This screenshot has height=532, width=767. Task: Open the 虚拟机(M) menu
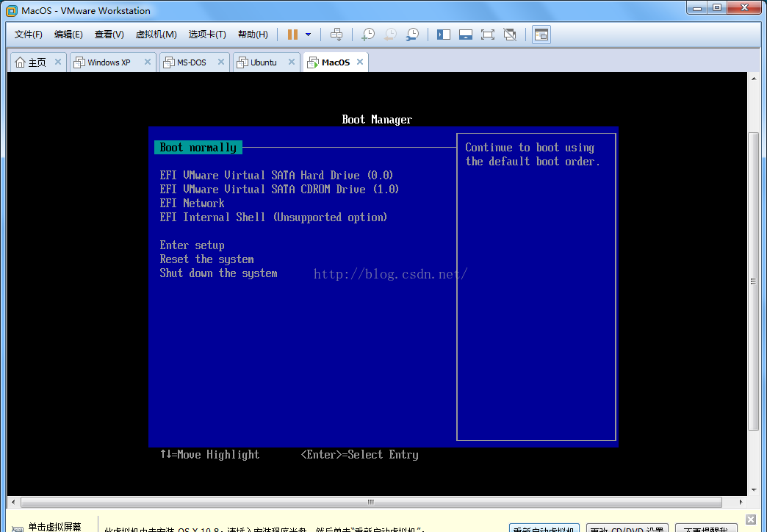(156, 35)
